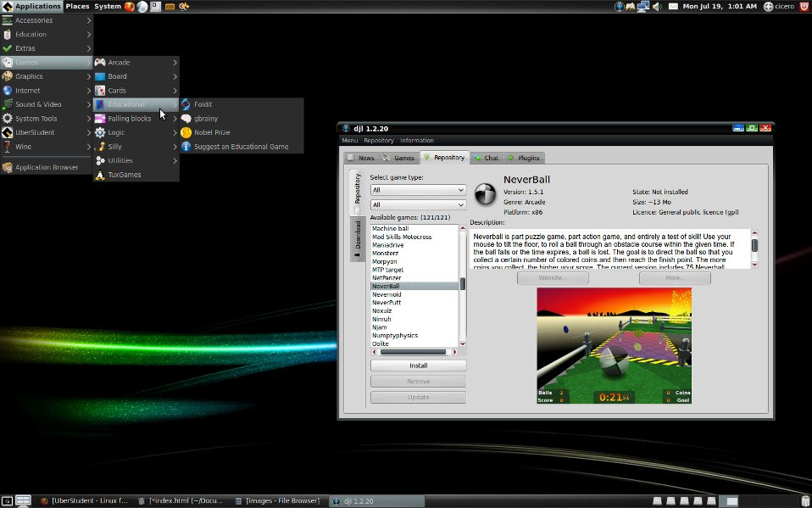Image resolution: width=812 pixels, height=508 pixels.
Task: Choose Suggest an Educational Game
Action: click(x=242, y=146)
